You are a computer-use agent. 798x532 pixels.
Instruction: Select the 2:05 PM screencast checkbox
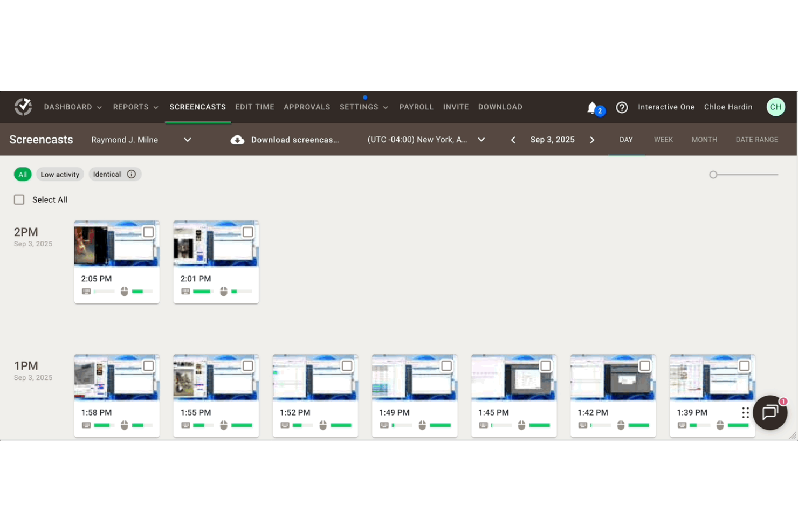pos(148,231)
